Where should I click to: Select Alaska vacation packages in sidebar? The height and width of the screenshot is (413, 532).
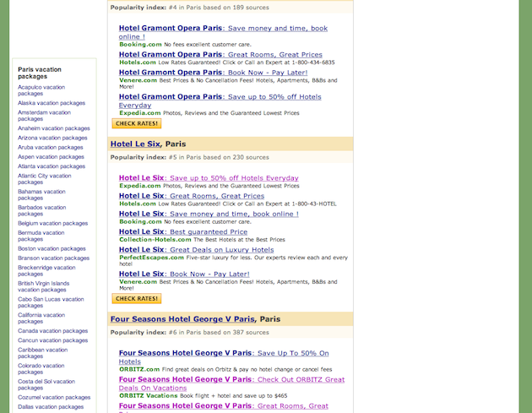click(x=52, y=103)
